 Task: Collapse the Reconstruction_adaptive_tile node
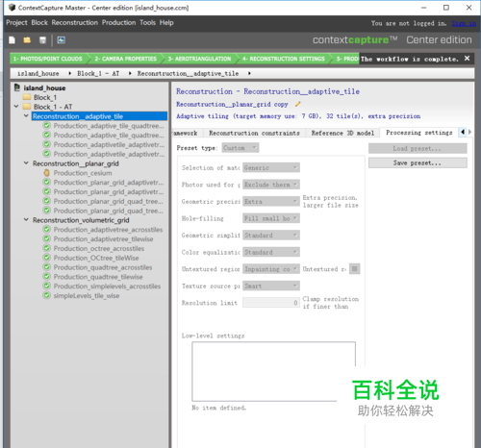(26, 115)
